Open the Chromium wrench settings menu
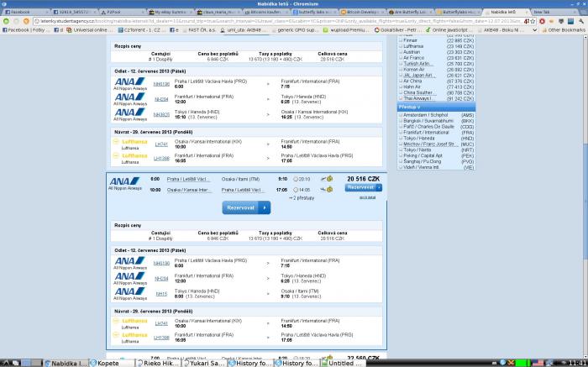Image resolution: width=588 pixels, height=367 pixels. (581, 21)
